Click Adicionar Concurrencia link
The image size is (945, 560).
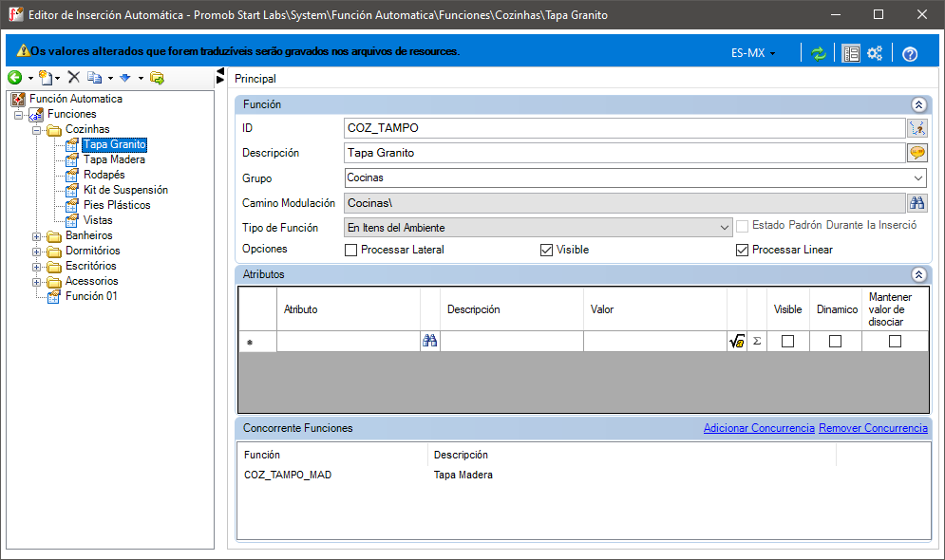(x=759, y=428)
